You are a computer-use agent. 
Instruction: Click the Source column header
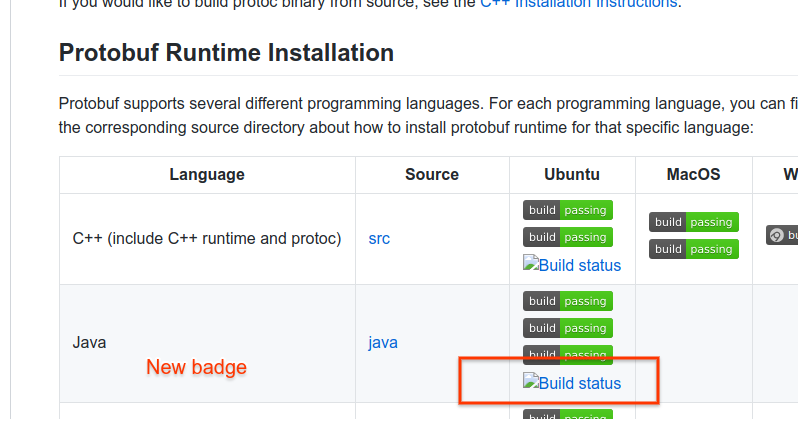coord(432,175)
